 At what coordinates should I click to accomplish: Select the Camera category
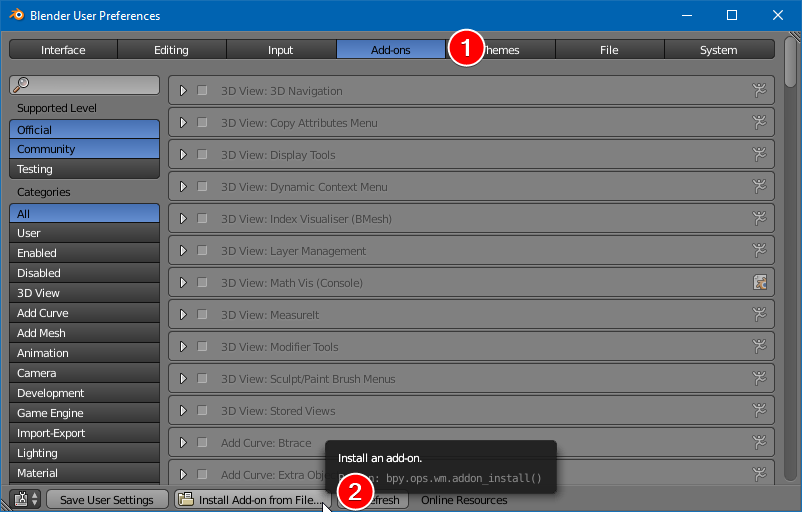(x=84, y=373)
